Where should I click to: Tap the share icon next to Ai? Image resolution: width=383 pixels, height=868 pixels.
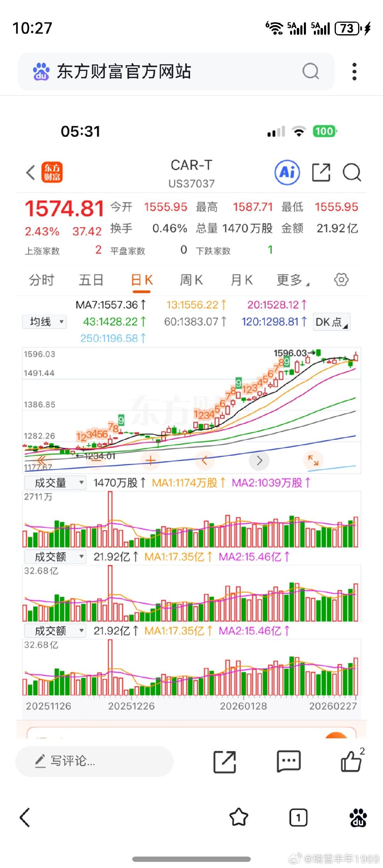[x=321, y=173]
